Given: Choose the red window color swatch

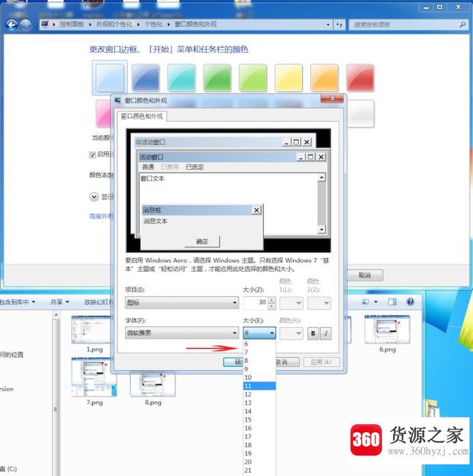Looking at the screenshot, I should tap(360, 78).
